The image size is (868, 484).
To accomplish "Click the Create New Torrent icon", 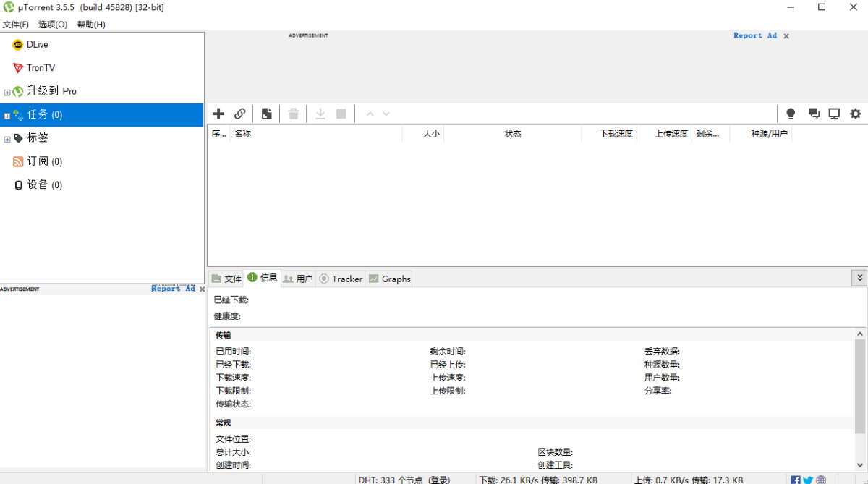I will click(267, 114).
